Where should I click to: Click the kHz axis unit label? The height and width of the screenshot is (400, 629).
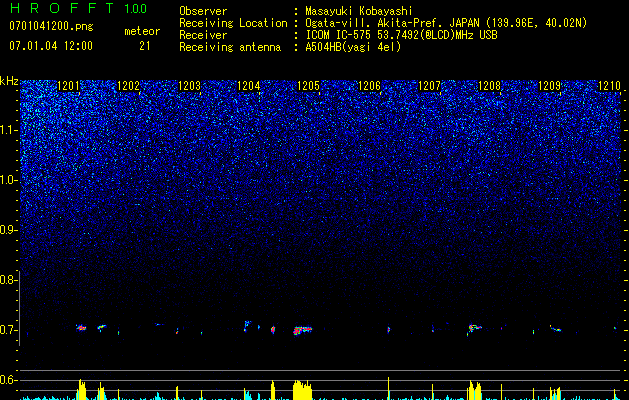tap(9, 81)
